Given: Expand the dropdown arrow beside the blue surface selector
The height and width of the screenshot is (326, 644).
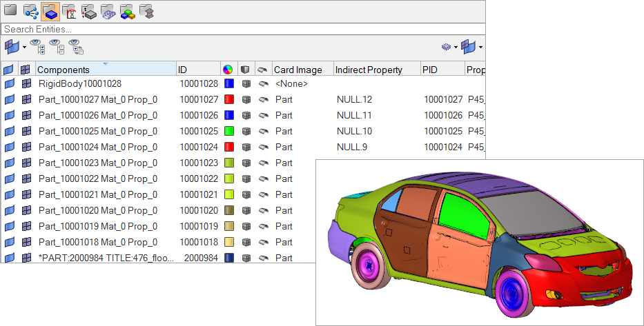Looking at the screenshot, I should click(x=24, y=48).
